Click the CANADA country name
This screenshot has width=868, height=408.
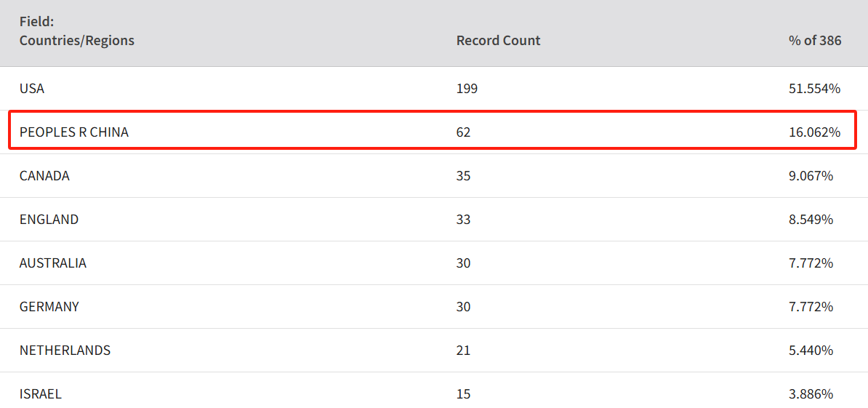click(44, 176)
